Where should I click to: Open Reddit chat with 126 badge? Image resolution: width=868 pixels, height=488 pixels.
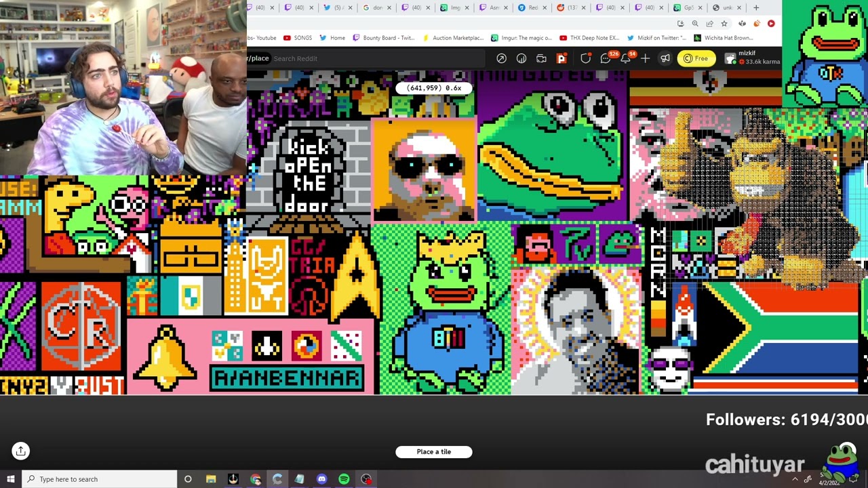pos(606,58)
